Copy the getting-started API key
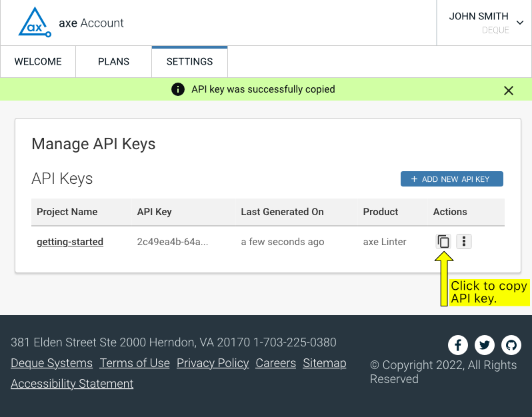This screenshot has width=532, height=417. pyautogui.click(x=443, y=242)
